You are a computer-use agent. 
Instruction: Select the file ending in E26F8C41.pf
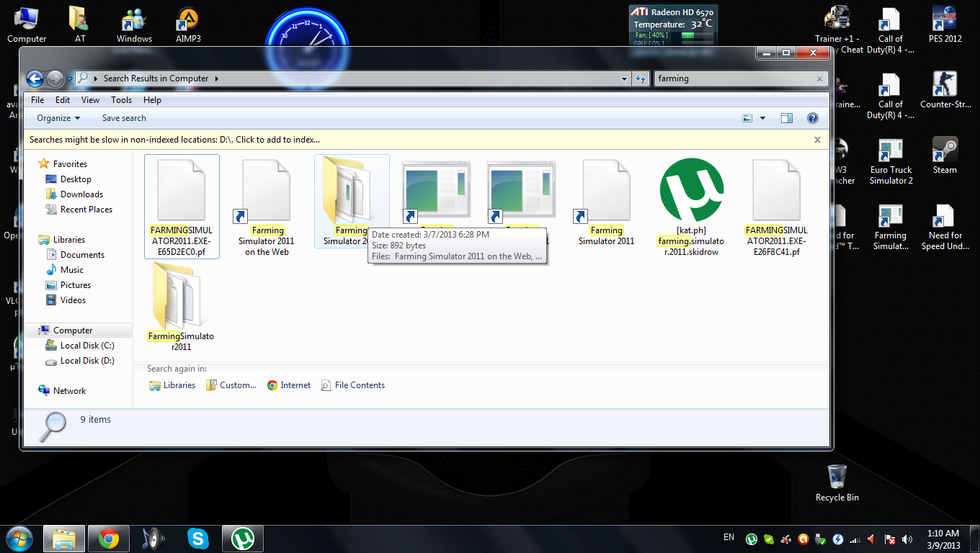(x=777, y=207)
